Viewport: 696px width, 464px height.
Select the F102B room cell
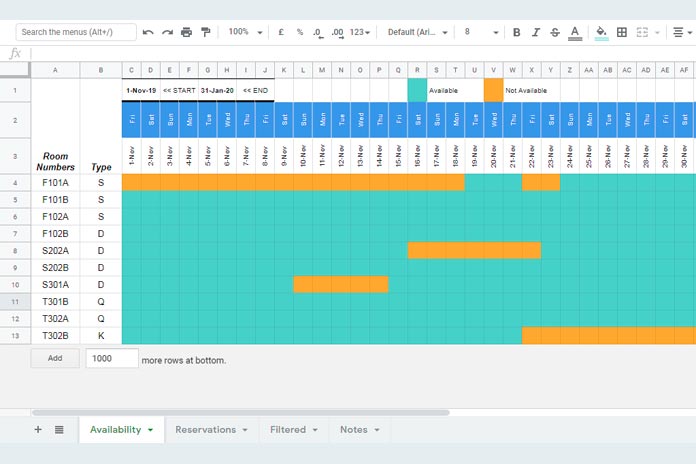click(x=55, y=234)
